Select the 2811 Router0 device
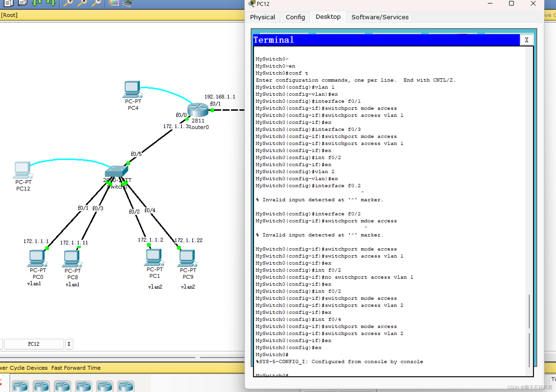 [x=198, y=110]
